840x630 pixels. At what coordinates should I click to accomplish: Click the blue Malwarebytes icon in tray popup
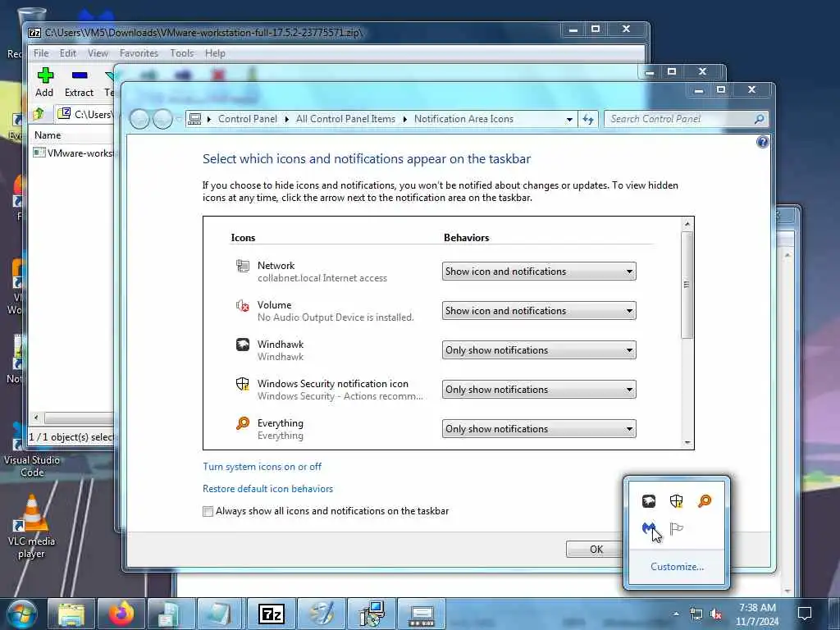649,529
